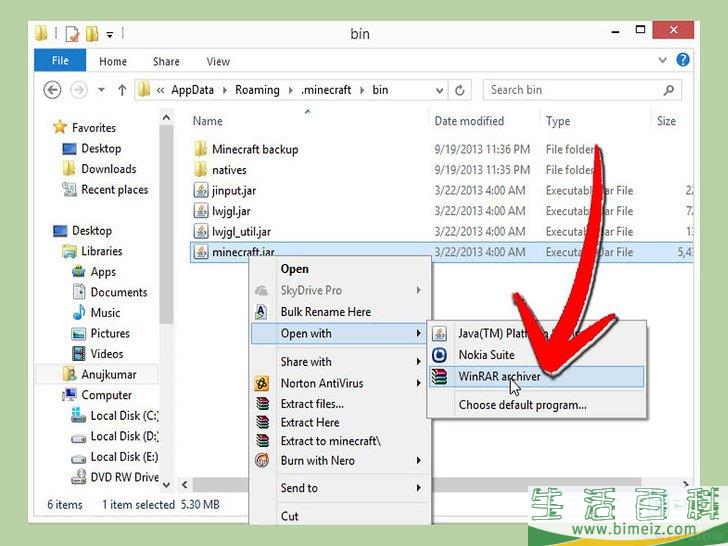Click the Burn with Nero icon
The height and width of the screenshot is (546, 728).
pos(262,460)
